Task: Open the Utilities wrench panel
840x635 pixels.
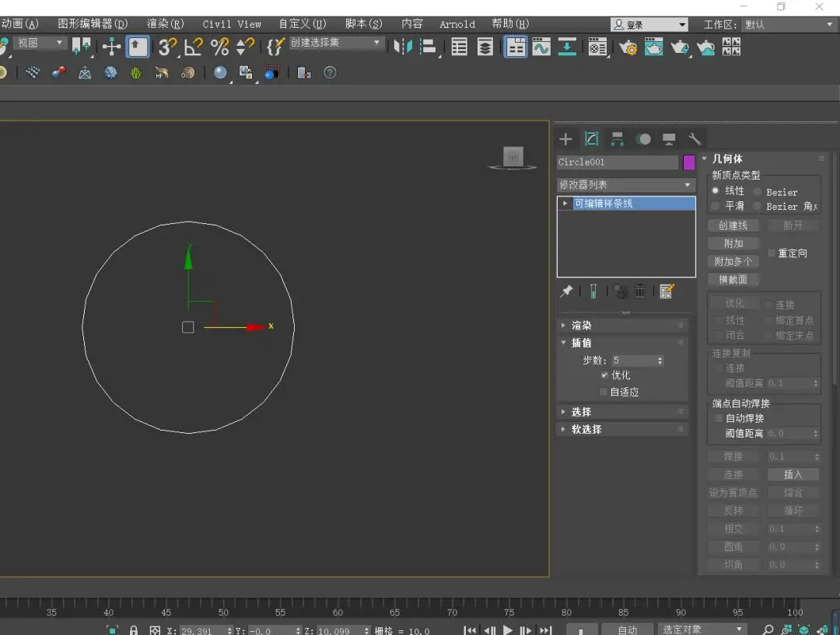Action: [695, 139]
